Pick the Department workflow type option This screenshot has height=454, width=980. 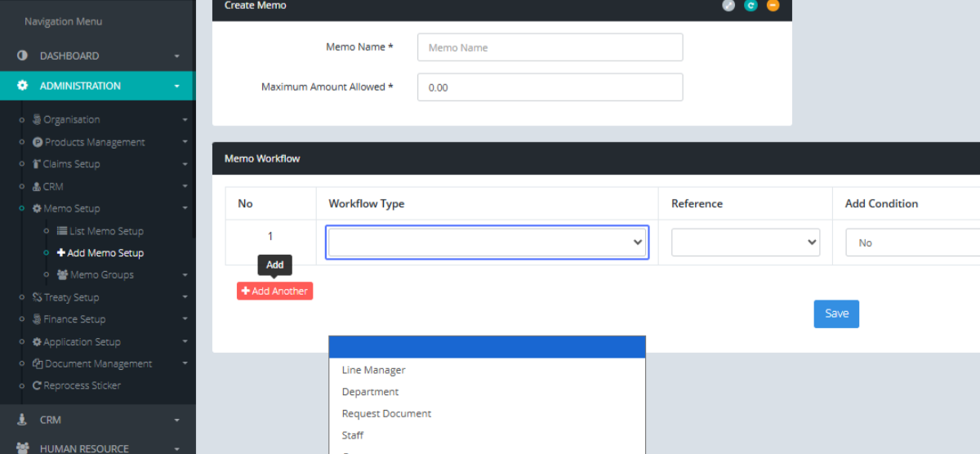[370, 392]
